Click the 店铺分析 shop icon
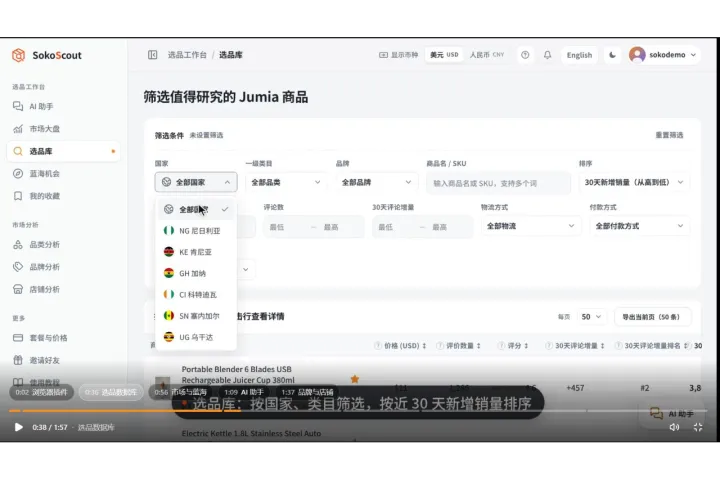Image resolution: width=720 pixels, height=480 pixels. [18, 289]
